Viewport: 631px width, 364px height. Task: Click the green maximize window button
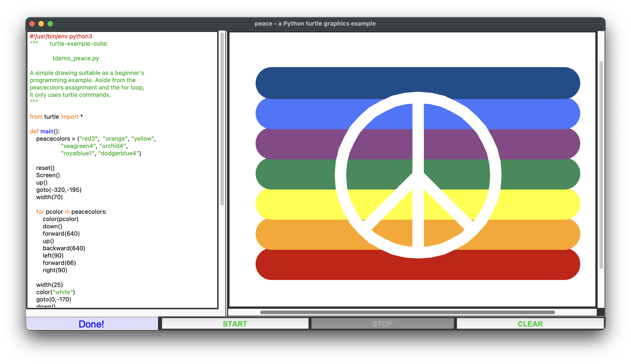tap(50, 24)
